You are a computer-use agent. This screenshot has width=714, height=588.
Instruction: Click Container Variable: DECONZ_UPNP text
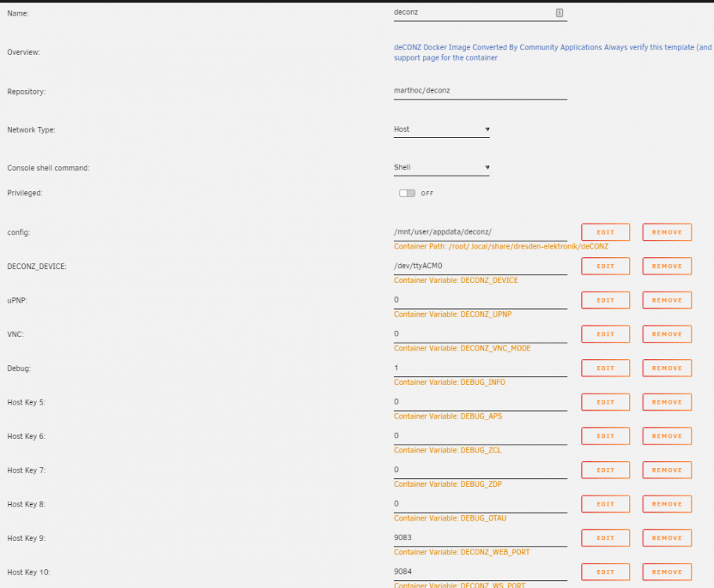coord(453,314)
